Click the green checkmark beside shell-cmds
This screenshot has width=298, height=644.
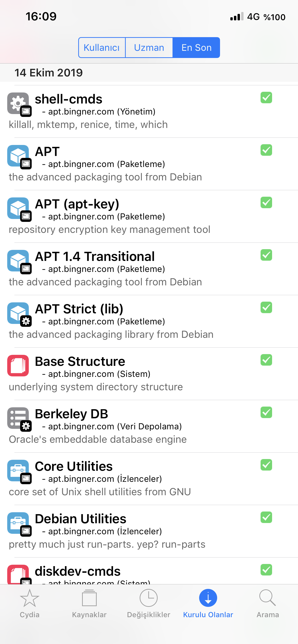click(x=266, y=98)
